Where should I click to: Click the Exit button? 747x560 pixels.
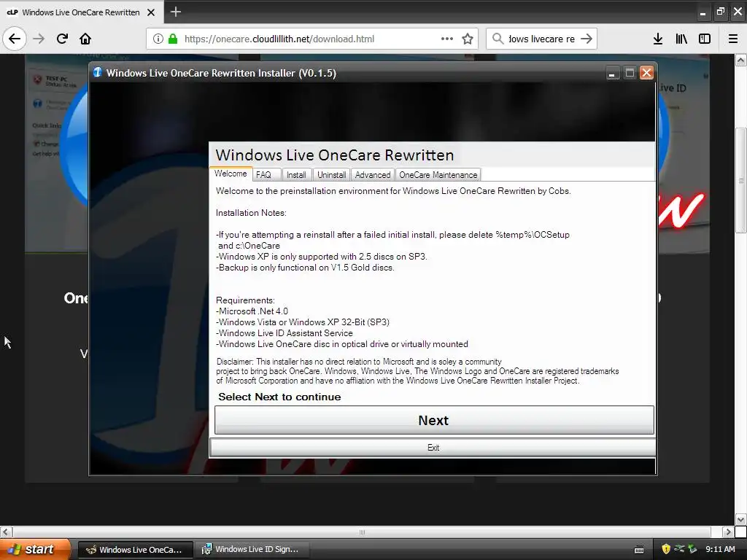[433, 448]
